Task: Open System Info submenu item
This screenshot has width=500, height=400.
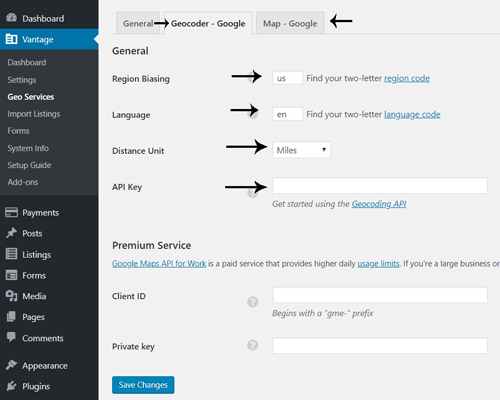Action: click(28, 148)
